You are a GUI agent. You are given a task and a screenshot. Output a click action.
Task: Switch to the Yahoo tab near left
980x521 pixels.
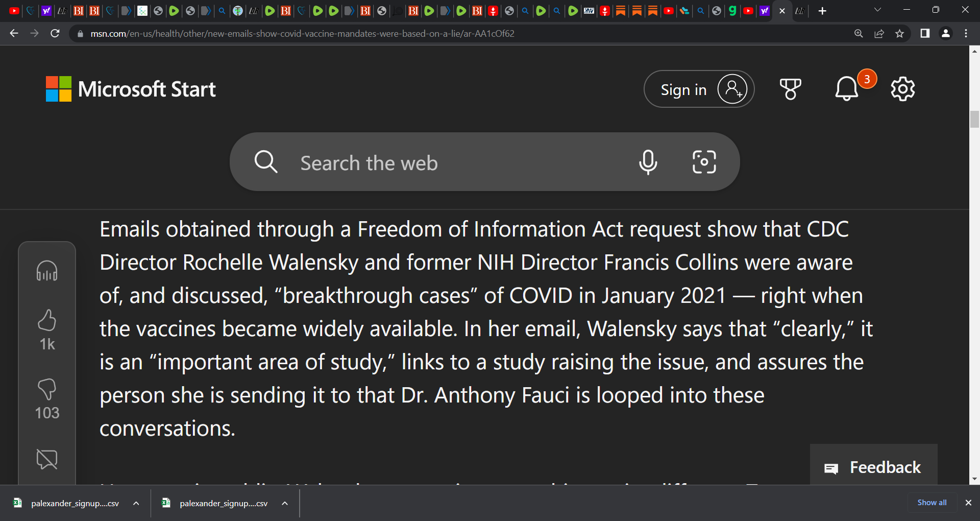coord(46,11)
